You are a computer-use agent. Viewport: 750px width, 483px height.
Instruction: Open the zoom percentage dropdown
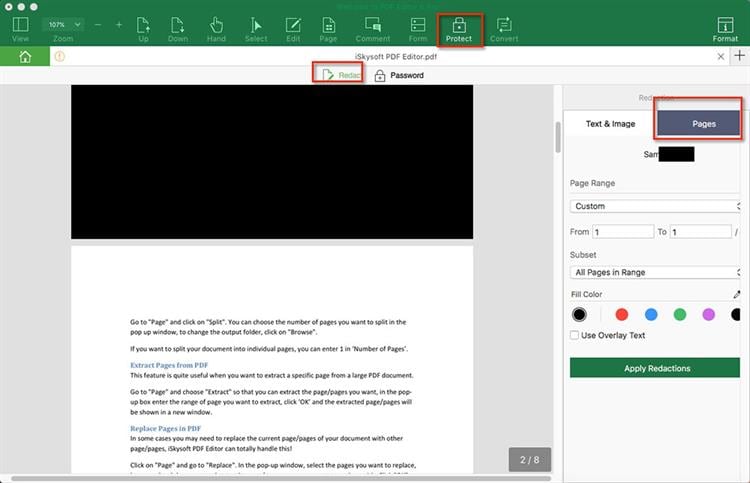(x=63, y=24)
